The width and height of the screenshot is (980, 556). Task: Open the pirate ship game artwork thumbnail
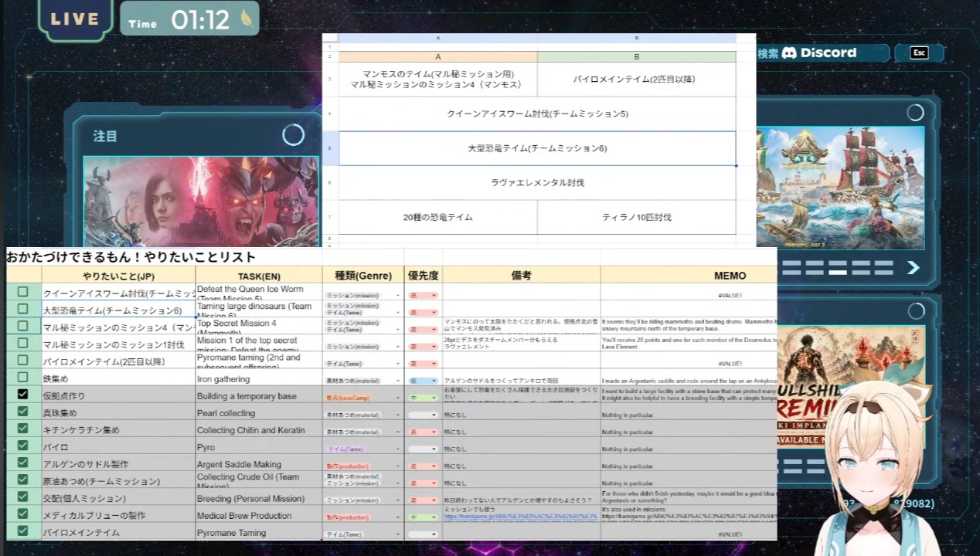(839, 188)
